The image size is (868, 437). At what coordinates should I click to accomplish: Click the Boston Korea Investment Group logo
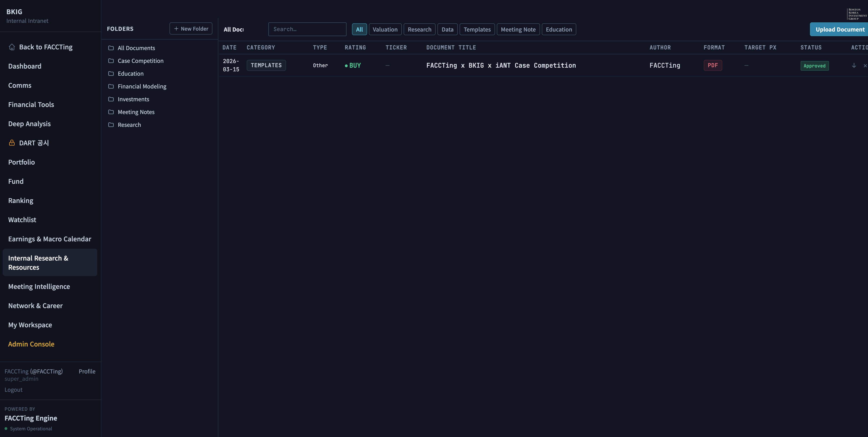pos(857,14)
